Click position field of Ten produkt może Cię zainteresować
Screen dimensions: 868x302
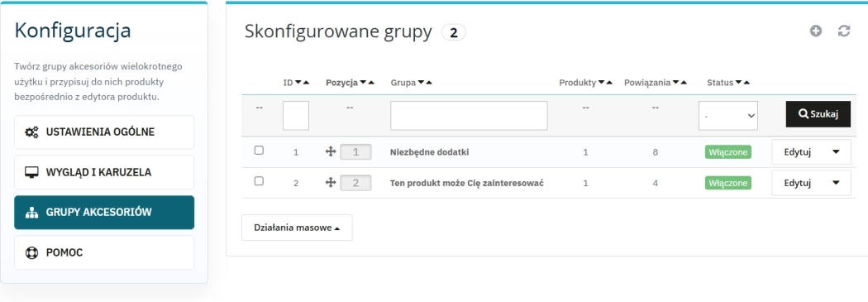click(x=355, y=183)
